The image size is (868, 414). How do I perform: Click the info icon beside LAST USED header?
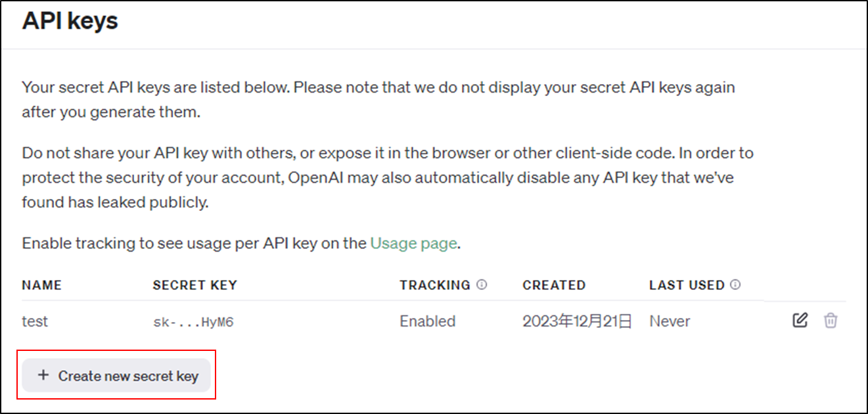(735, 285)
